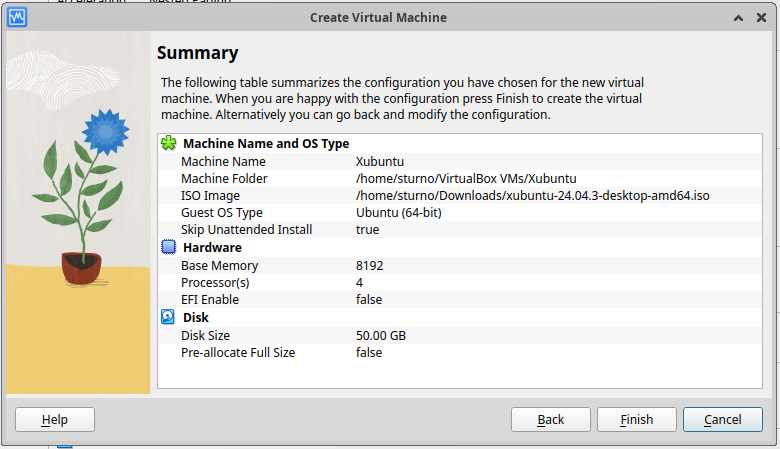Open Help for the wizard

[55, 420]
